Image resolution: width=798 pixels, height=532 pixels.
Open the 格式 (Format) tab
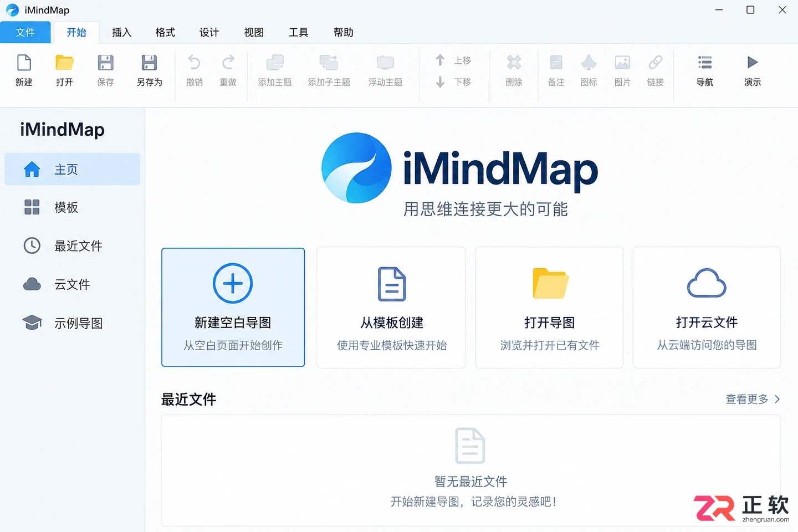coord(165,32)
